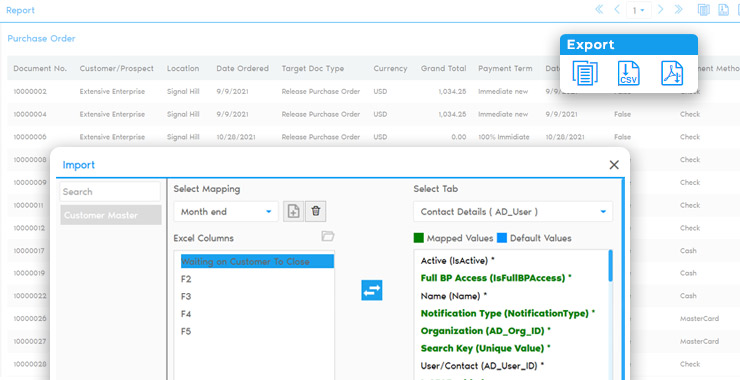Image resolution: width=740 pixels, height=380 pixels.
Task: Go to next report page arrow
Action: [x=661, y=9]
